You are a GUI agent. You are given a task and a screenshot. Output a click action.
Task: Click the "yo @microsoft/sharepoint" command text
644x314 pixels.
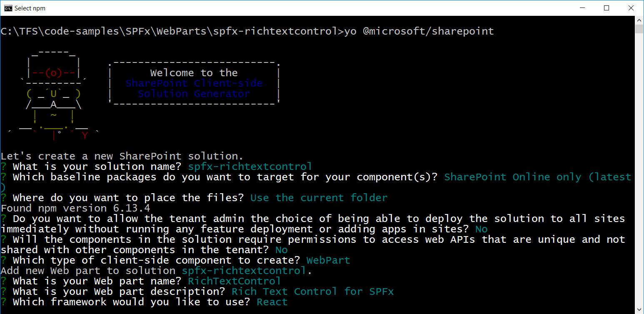(x=419, y=31)
